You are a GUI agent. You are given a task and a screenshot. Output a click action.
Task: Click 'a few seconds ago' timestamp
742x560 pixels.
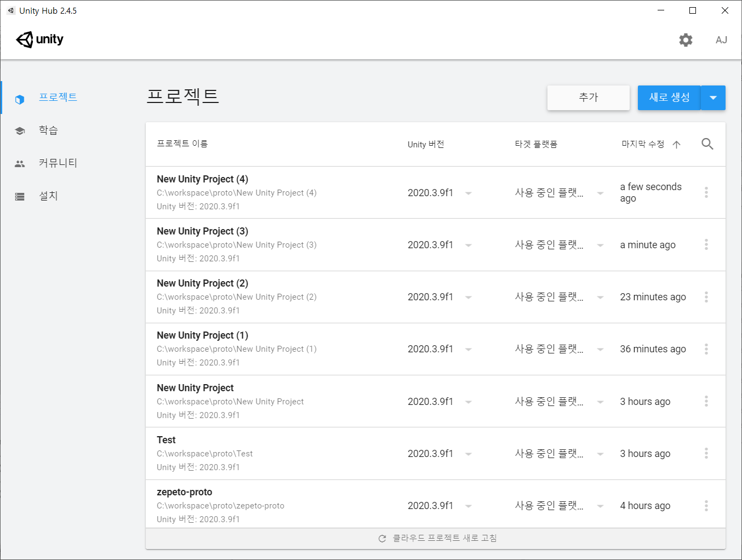coord(651,192)
